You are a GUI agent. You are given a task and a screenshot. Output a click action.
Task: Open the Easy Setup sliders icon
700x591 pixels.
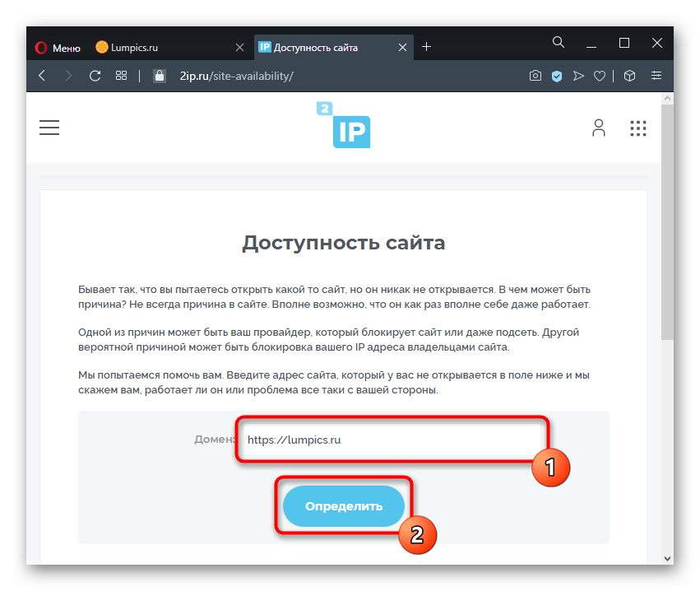click(656, 76)
